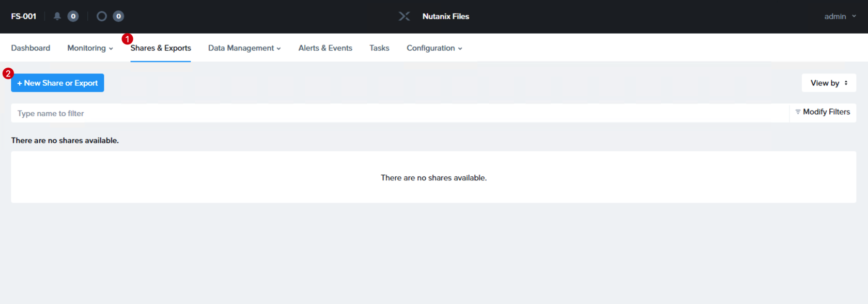868x304 pixels.
Task: Click New Share or Export button
Action: [57, 83]
